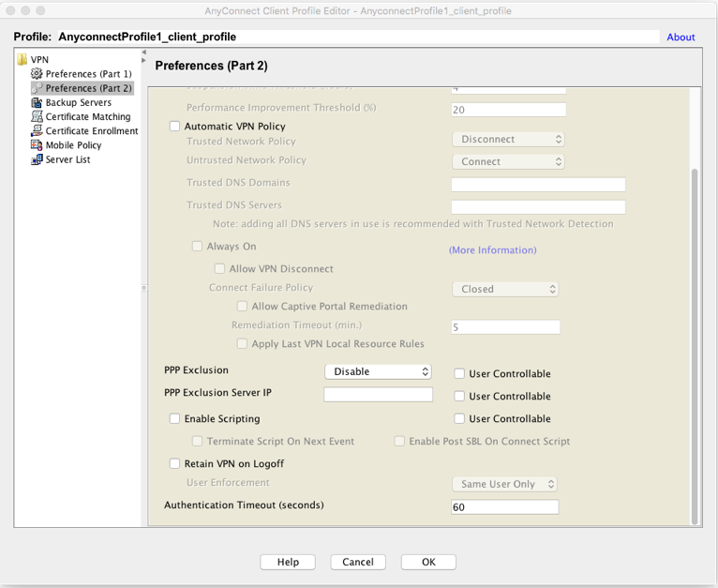The height and width of the screenshot is (588, 718).
Task: Enable the Automatic VPN Policy checkbox
Action: pos(174,127)
